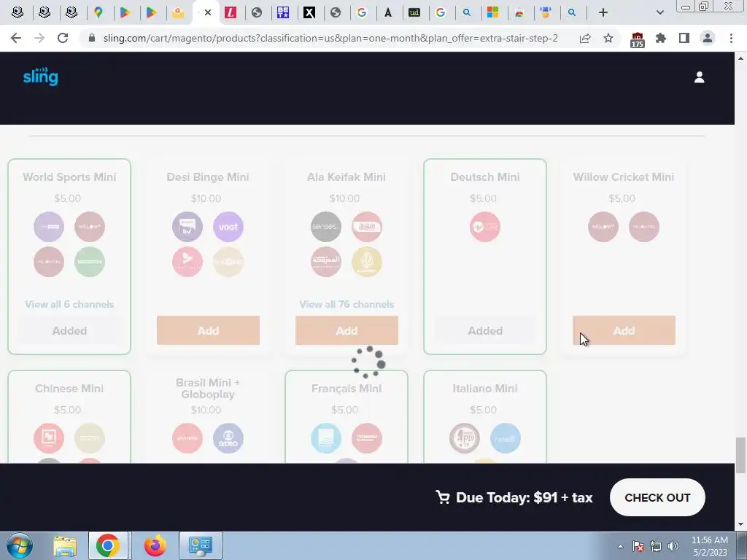Viewport: 747px width, 560px height.
Task: Add the Desi Binge Mini package
Action: tap(208, 330)
